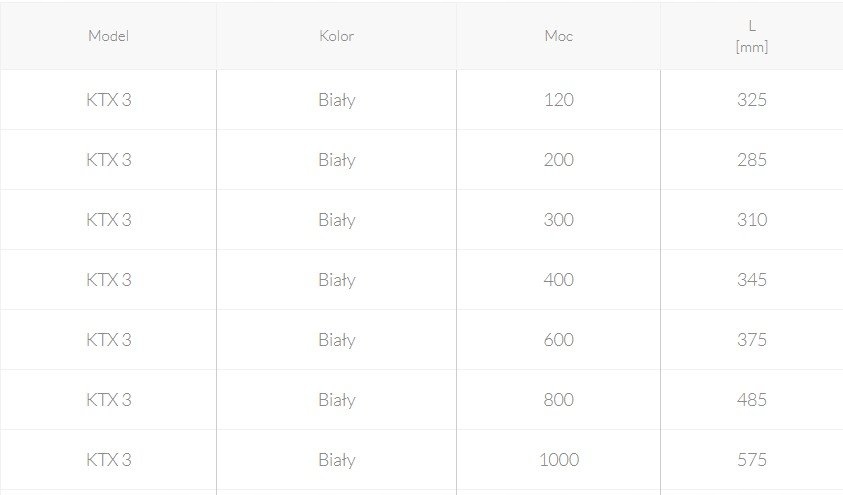Viewport: 843px width, 495px height.
Task: Select the length cell showing 575
Action: point(751,460)
